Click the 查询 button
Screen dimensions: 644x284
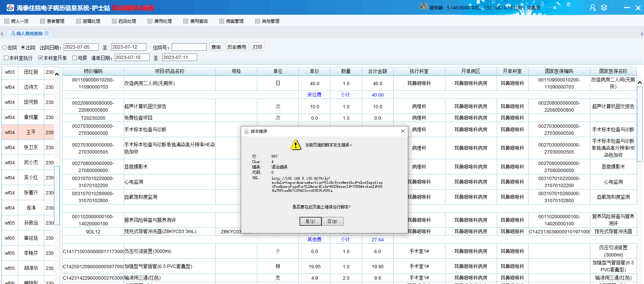click(x=216, y=47)
